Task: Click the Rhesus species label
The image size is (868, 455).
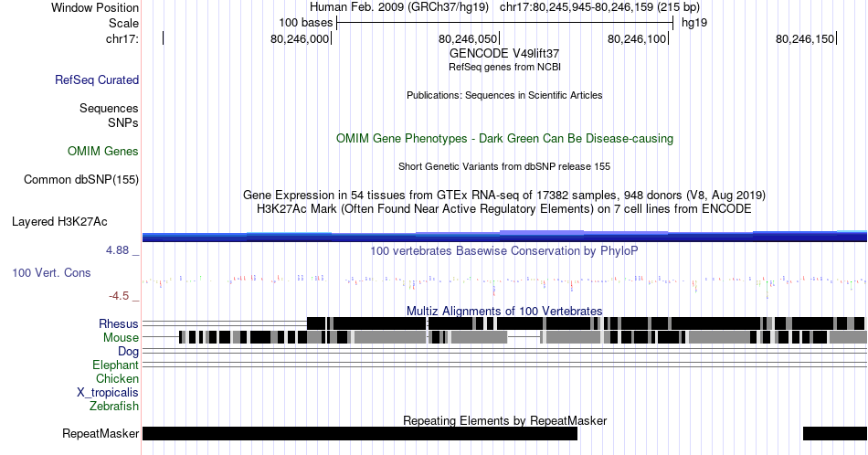Action: (x=118, y=323)
